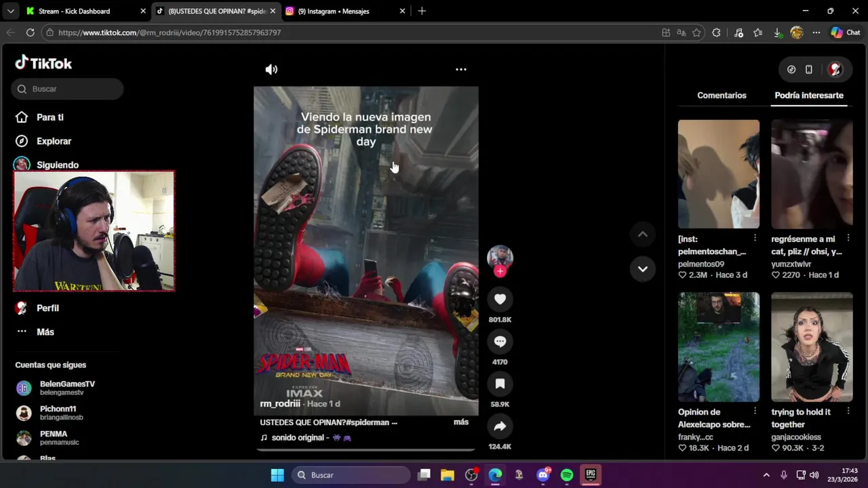The image size is (868, 488).
Task: Open browser extensions puzzle icon
Action: (x=717, y=33)
